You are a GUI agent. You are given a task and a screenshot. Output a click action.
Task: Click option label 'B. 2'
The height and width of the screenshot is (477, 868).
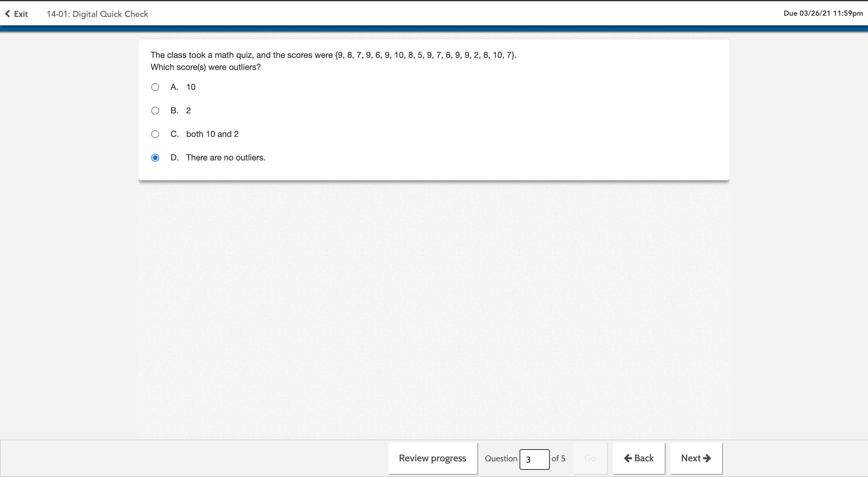pyautogui.click(x=181, y=111)
